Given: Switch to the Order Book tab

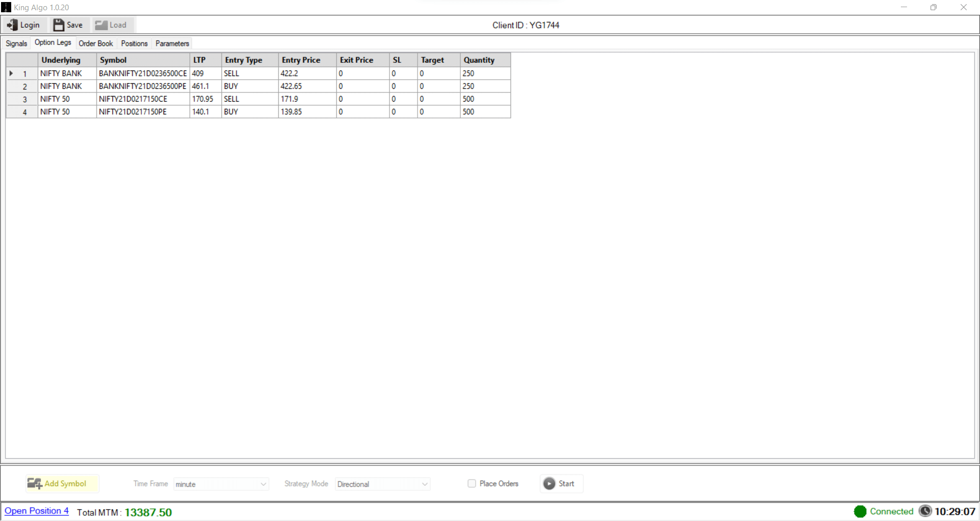Looking at the screenshot, I should [x=96, y=43].
